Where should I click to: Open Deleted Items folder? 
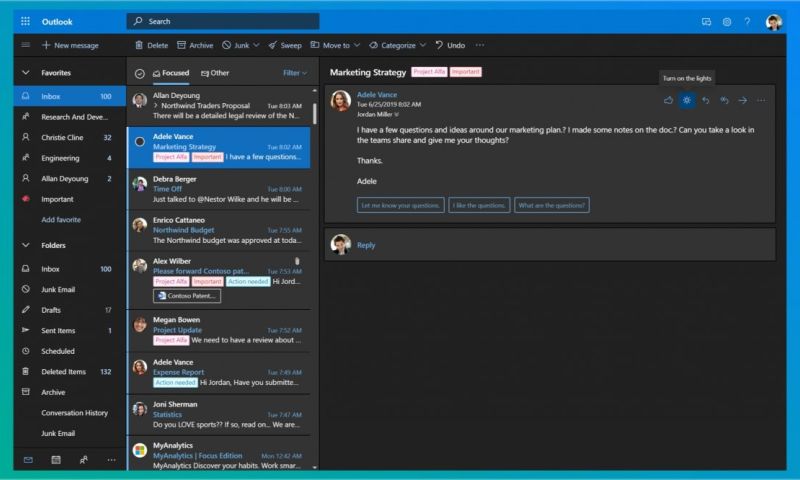tap(70, 371)
